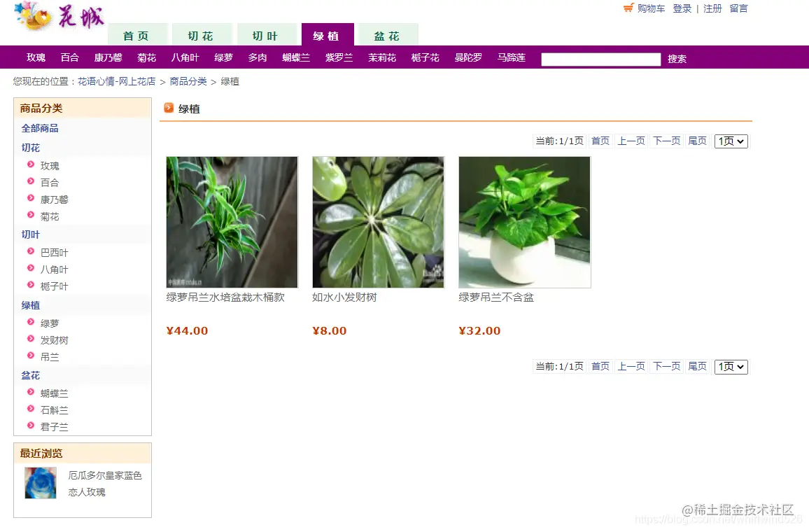Viewport: 809px width, 532px height.
Task: Select 栀子叶 in the sidebar
Action: [54, 286]
